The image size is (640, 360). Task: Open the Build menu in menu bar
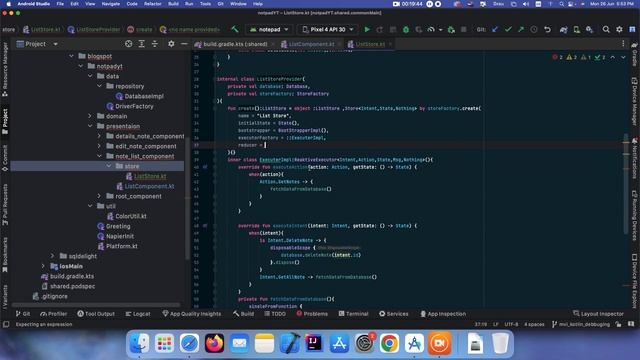pos(173,4)
